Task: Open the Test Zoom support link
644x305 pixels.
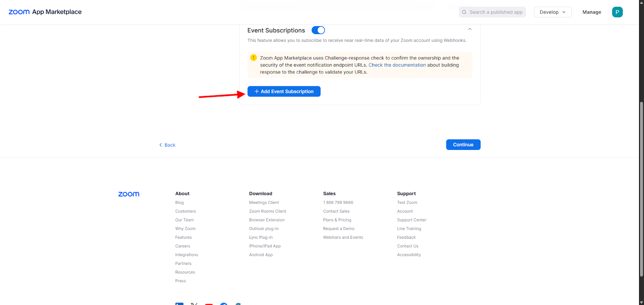Action: [407, 203]
